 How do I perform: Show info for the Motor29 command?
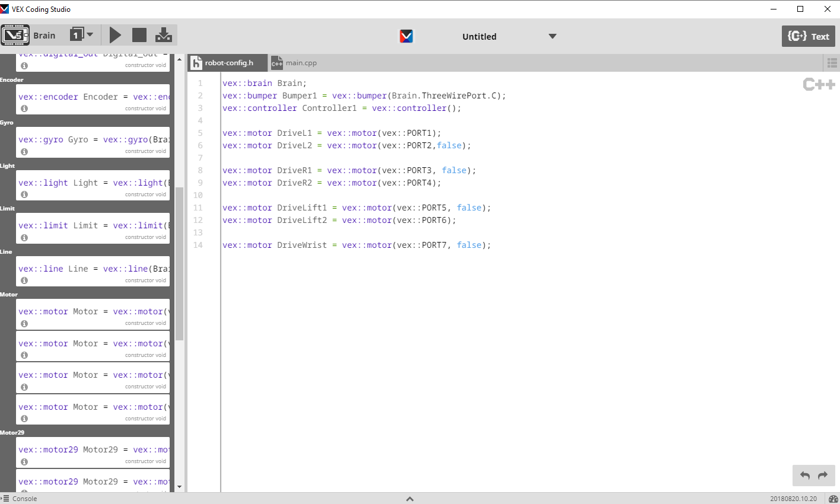point(24,461)
